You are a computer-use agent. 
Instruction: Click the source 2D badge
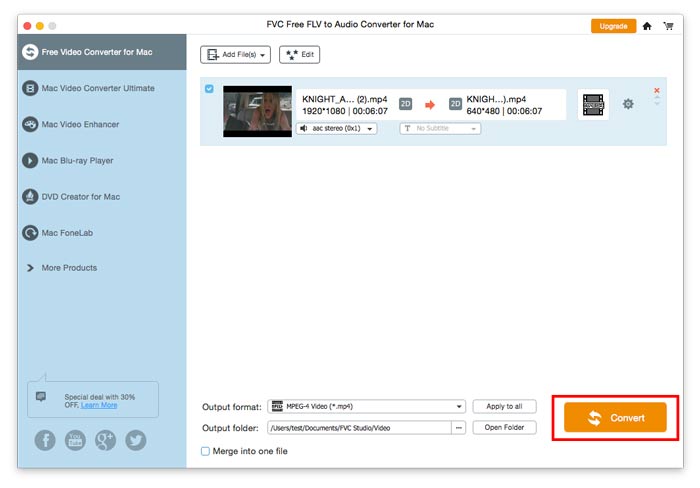click(x=405, y=104)
